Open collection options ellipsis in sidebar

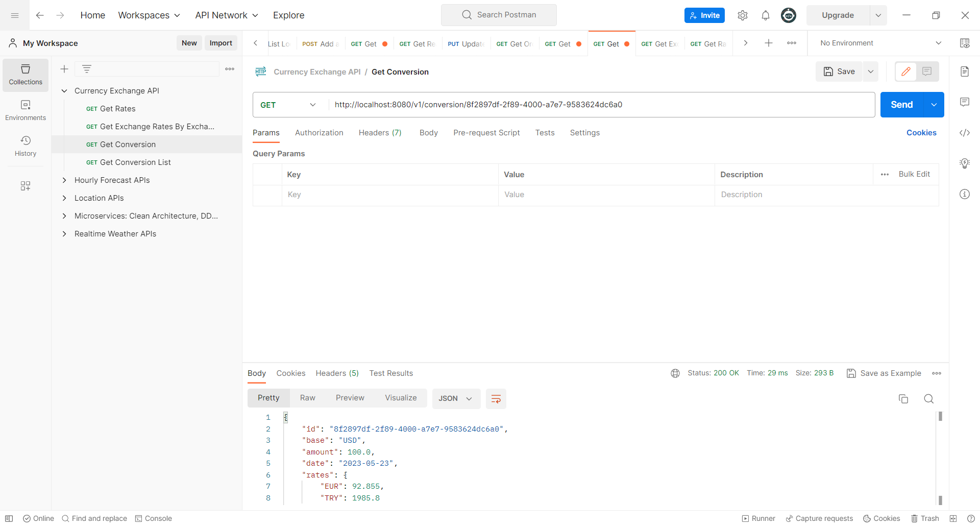(230, 69)
